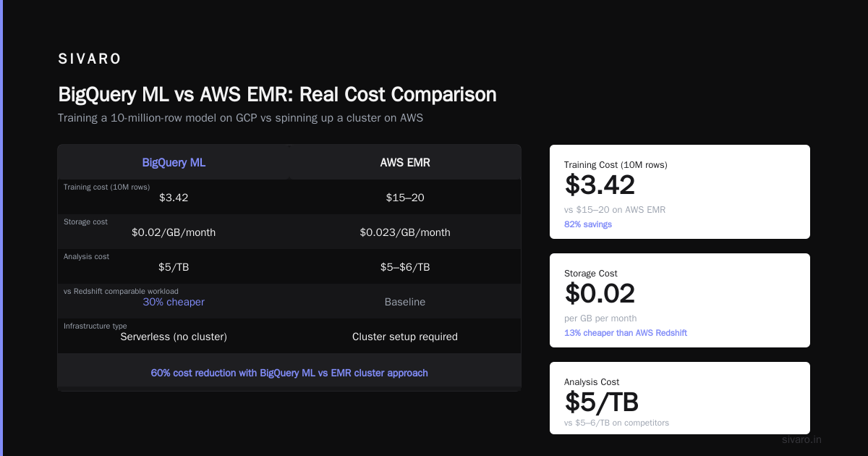
Task: Click the 'per GB per month' text
Action: [x=600, y=318]
